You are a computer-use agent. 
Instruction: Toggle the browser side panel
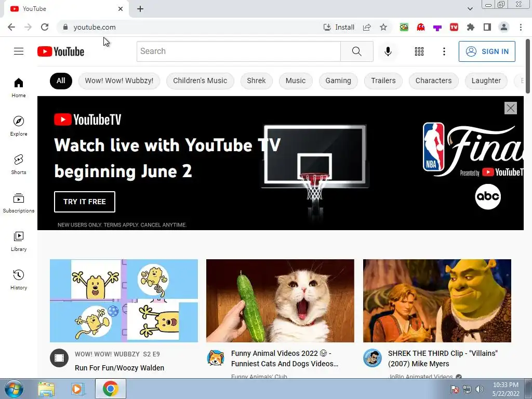487,27
